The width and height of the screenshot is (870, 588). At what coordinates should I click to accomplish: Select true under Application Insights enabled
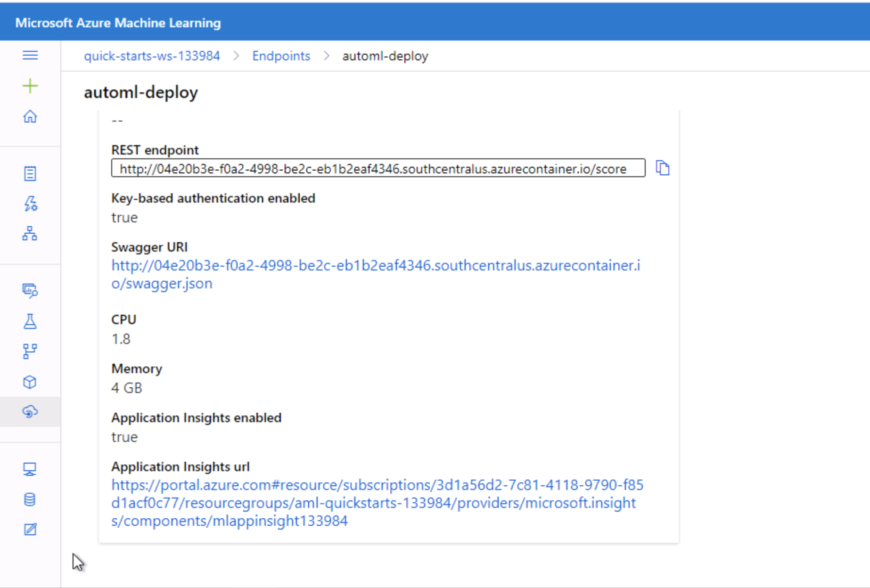[124, 437]
